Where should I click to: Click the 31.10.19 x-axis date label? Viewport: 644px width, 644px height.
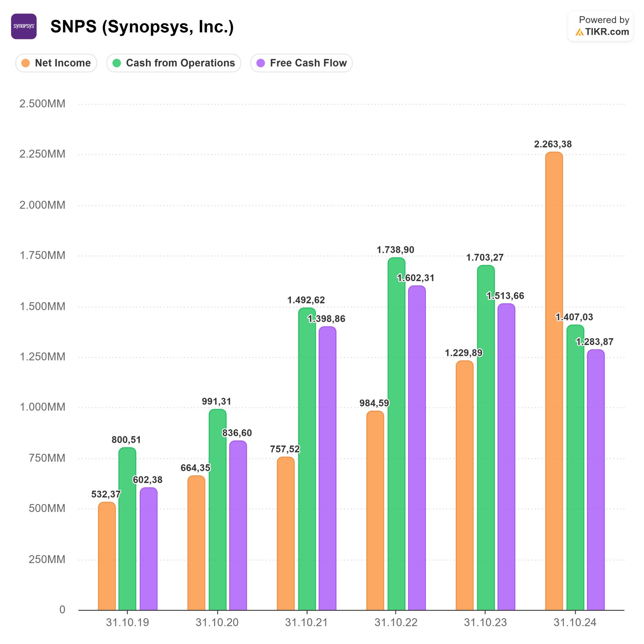click(127, 623)
